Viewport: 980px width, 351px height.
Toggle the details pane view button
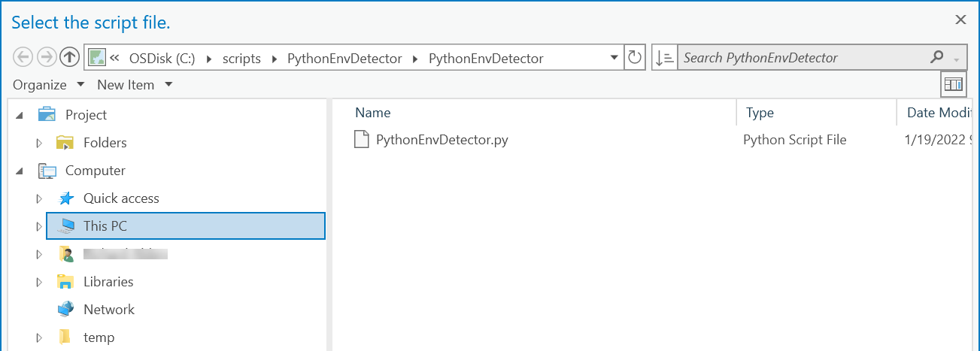[954, 85]
